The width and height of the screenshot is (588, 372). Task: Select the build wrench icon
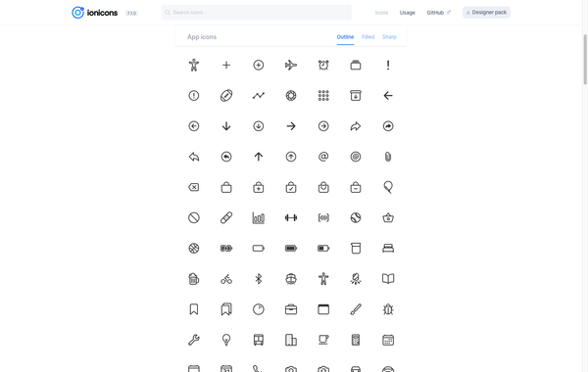pos(193,340)
